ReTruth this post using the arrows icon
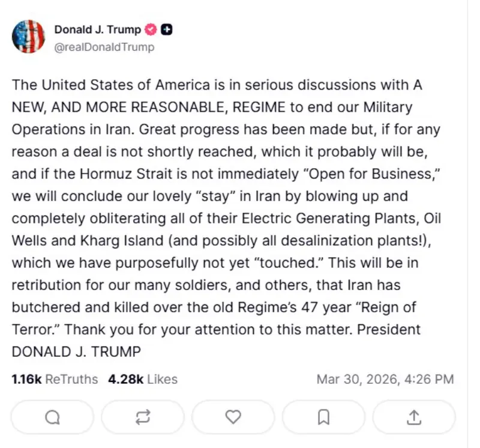The image size is (480, 448). point(143,416)
